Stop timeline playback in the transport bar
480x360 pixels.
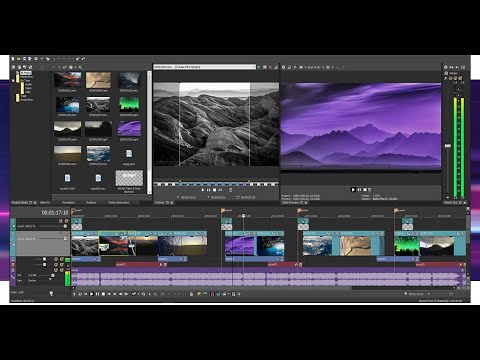coord(103,294)
